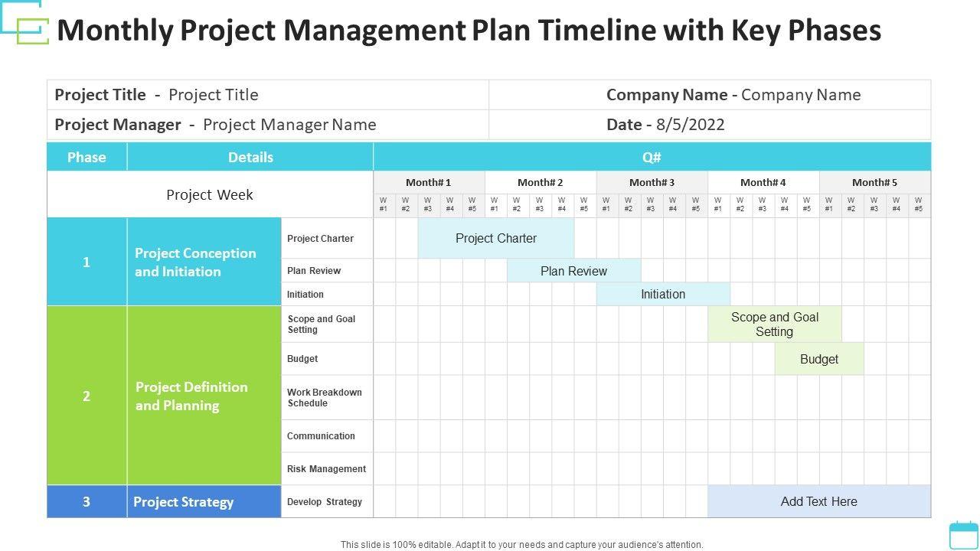
Task: Click the Project Manager Name field
Action: (x=289, y=125)
